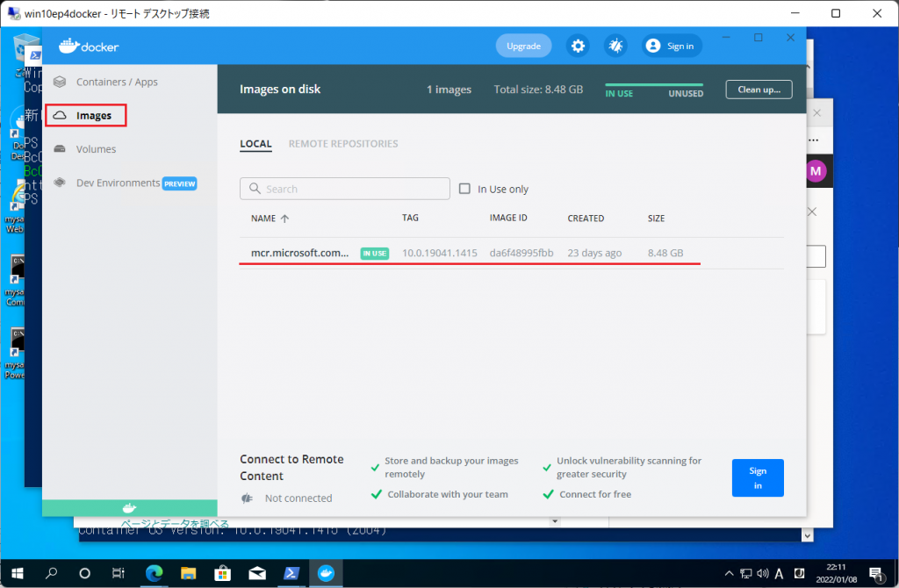Click the 8.48 GB size cell in image row
The width and height of the screenshot is (899, 588).
[665, 253]
